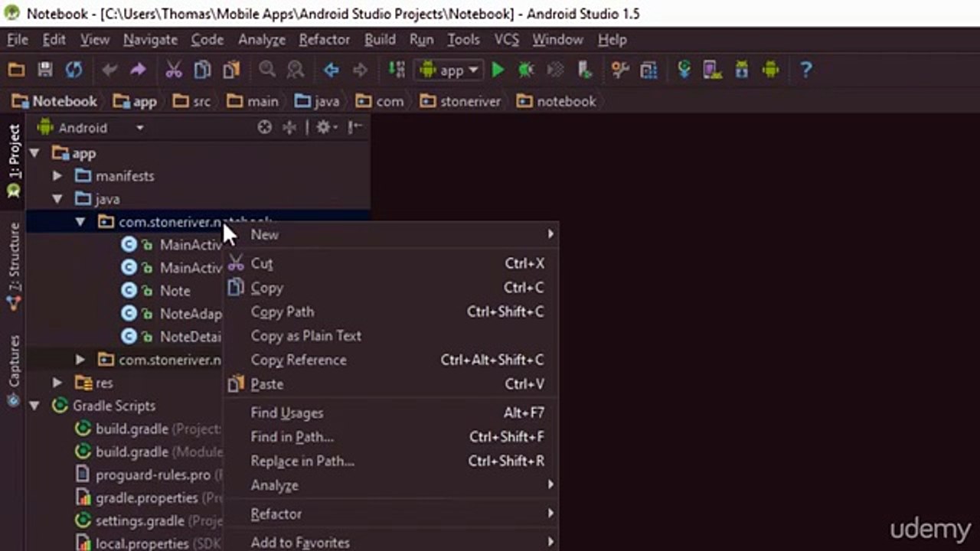Choose Find Usages in the context menu
This screenshot has width=980, height=551.
click(390, 412)
